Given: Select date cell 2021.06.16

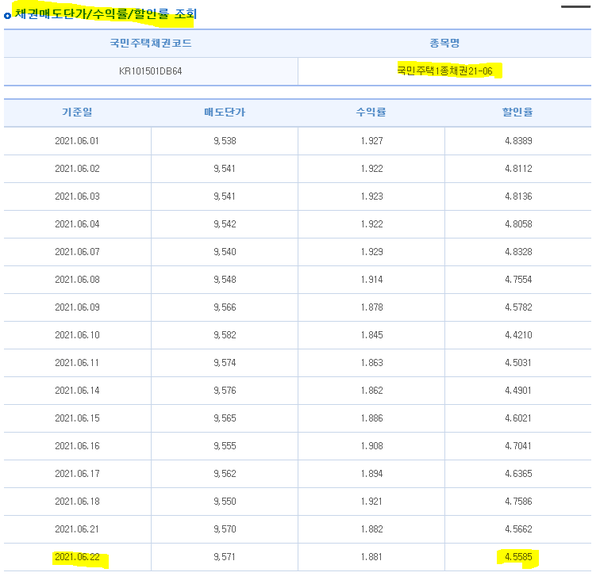Looking at the screenshot, I should (x=77, y=446).
